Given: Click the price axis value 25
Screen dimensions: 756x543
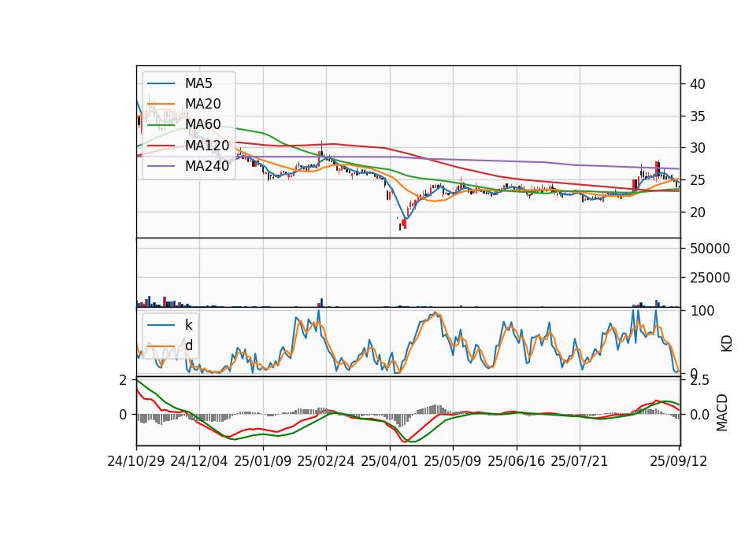Looking at the screenshot, I should pyautogui.click(x=697, y=181).
